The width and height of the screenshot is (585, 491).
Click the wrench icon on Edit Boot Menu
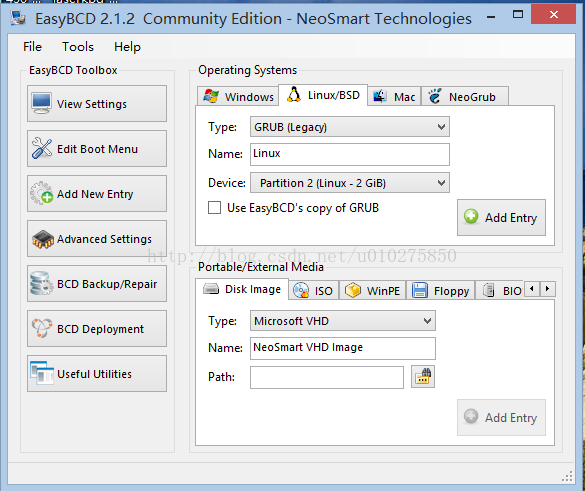[41, 148]
